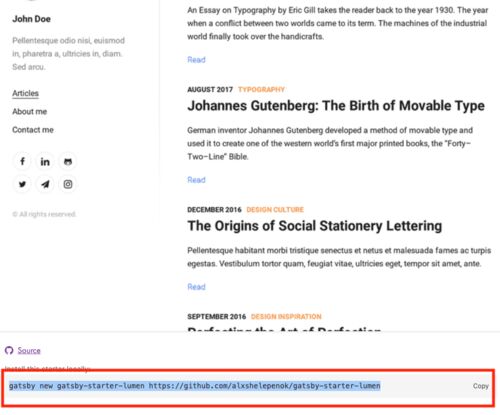Follow the Source link

pyautogui.click(x=29, y=350)
